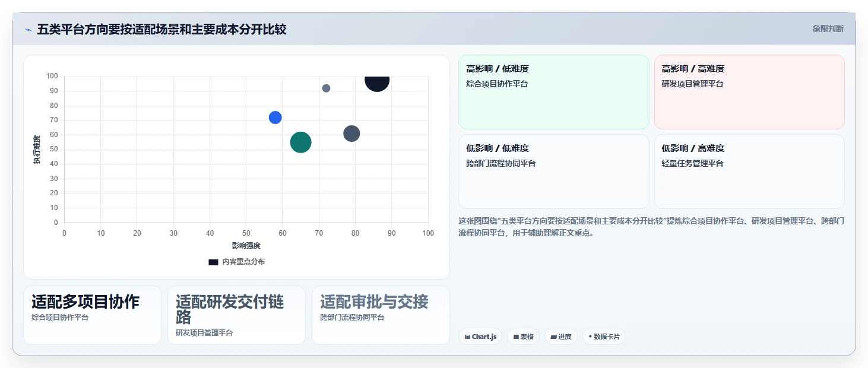Click the lightning icon beside the title
Viewport: 868px width, 368px height.
coord(28,30)
